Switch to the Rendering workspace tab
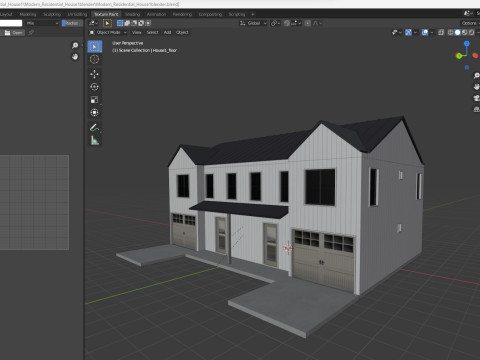Image resolution: width=480 pixels, height=360 pixels. (x=182, y=14)
